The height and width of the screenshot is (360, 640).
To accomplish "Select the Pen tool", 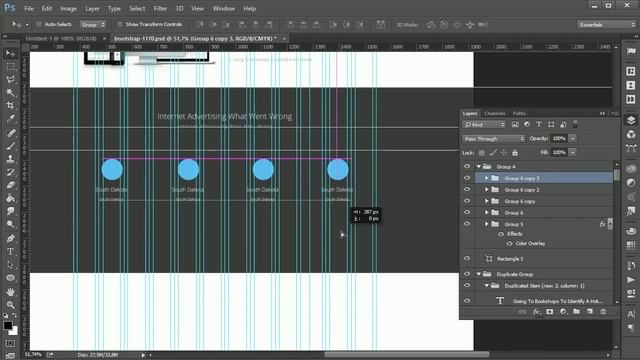I will (10, 238).
